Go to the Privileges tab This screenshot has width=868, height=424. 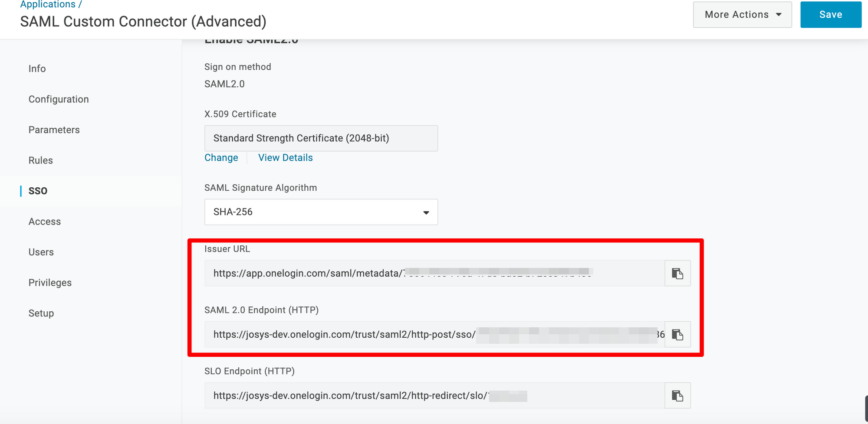click(50, 283)
